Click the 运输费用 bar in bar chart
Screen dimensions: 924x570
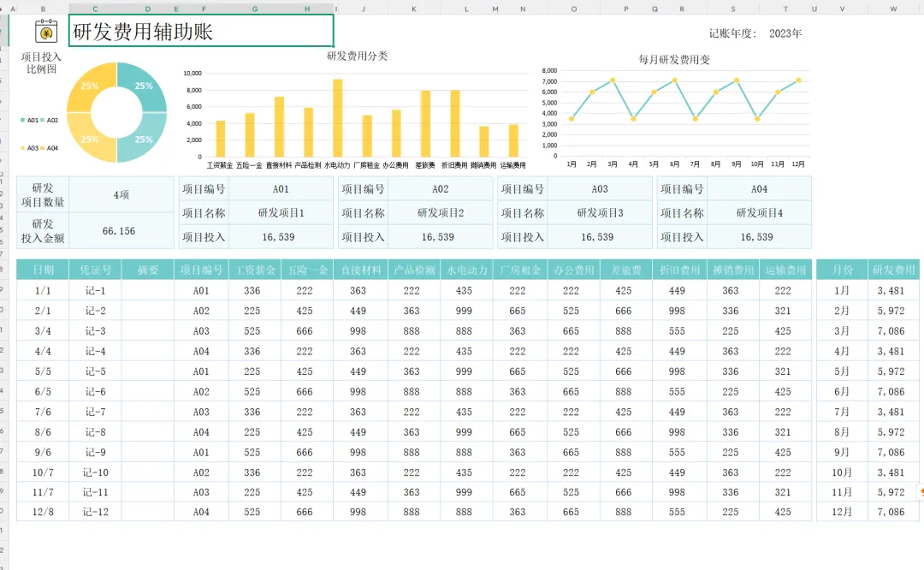[x=513, y=141]
